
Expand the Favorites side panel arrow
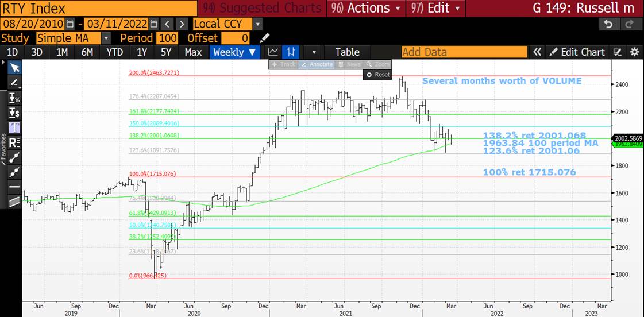click(3, 63)
